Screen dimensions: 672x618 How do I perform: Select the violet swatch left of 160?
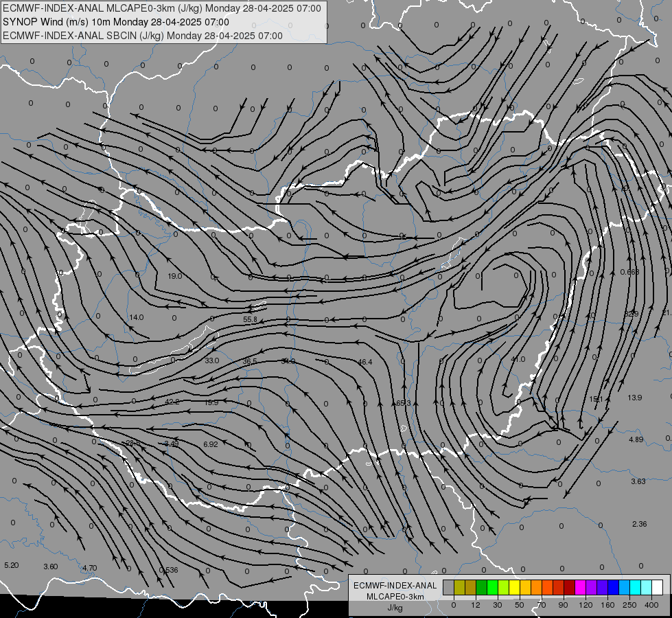point(602,587)
